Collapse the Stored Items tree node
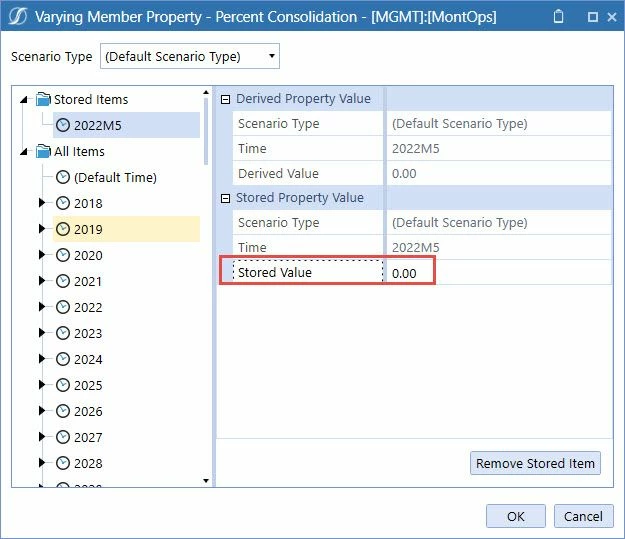This screenshot has width=625, height=539. pos(24,99)
